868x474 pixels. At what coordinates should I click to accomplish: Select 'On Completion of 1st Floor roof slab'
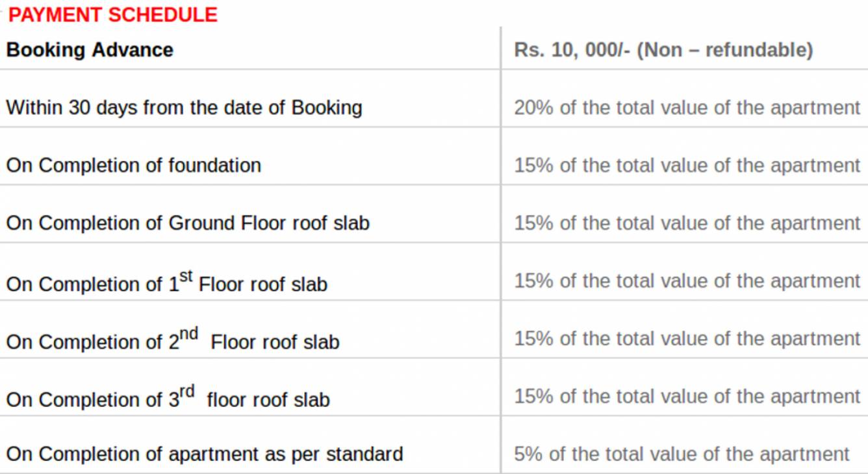[166, 284]
